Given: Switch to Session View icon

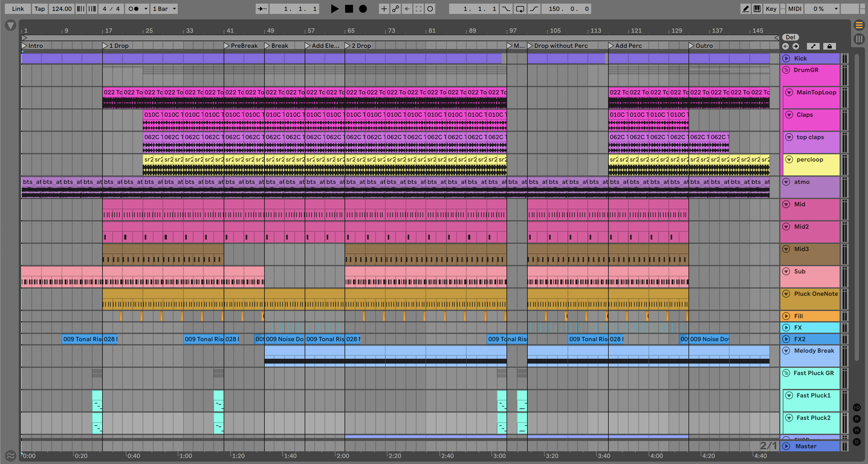Looking at the screenshot, I should [x=859, y=39].
